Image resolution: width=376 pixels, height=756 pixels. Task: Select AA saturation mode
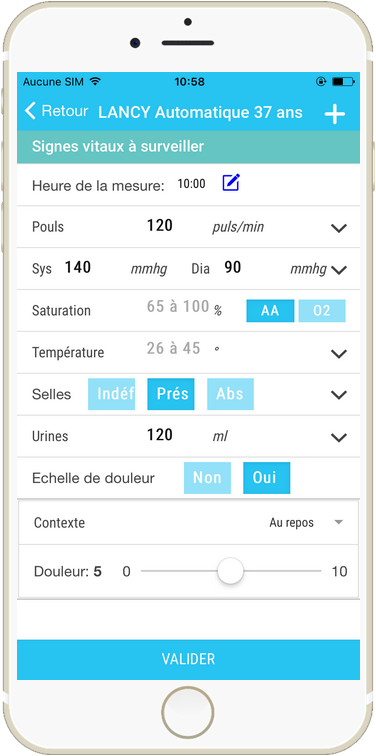(x=270, y=311)
